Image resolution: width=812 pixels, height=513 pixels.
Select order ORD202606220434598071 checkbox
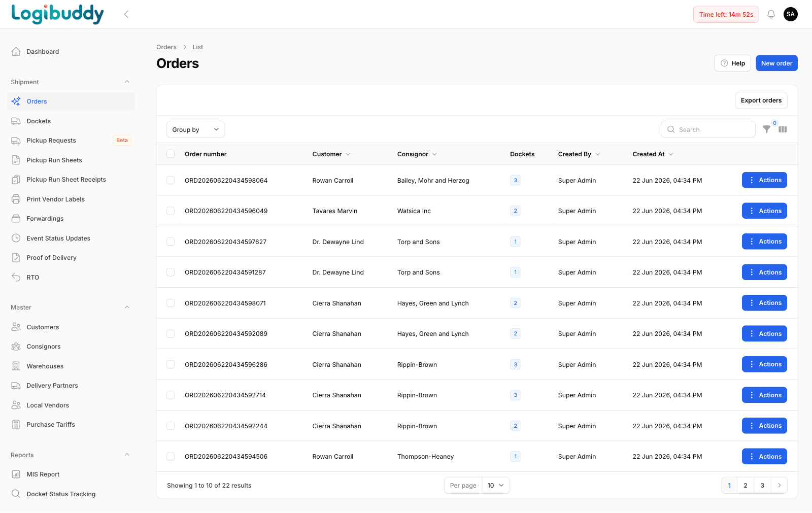pyautogui.click(x=171, y=303)
